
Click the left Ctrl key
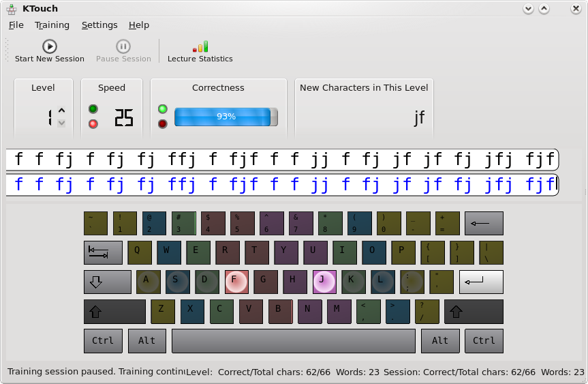(x=103, y=341)
